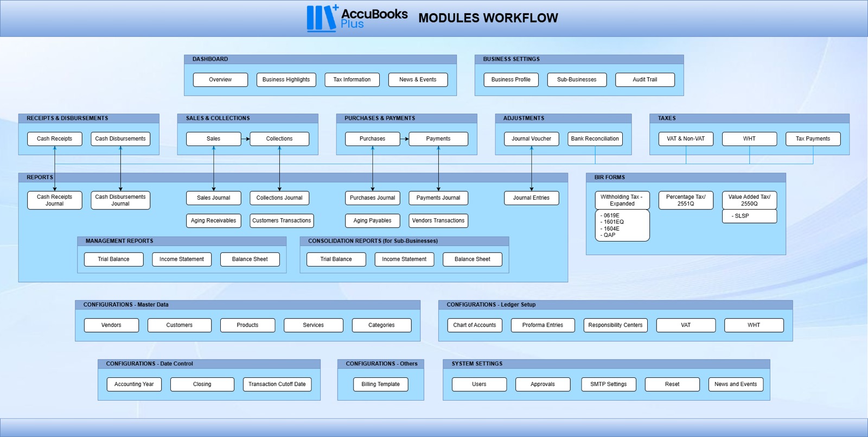
Task: Click the Vendors Transactions box
Action: (438, 221)
